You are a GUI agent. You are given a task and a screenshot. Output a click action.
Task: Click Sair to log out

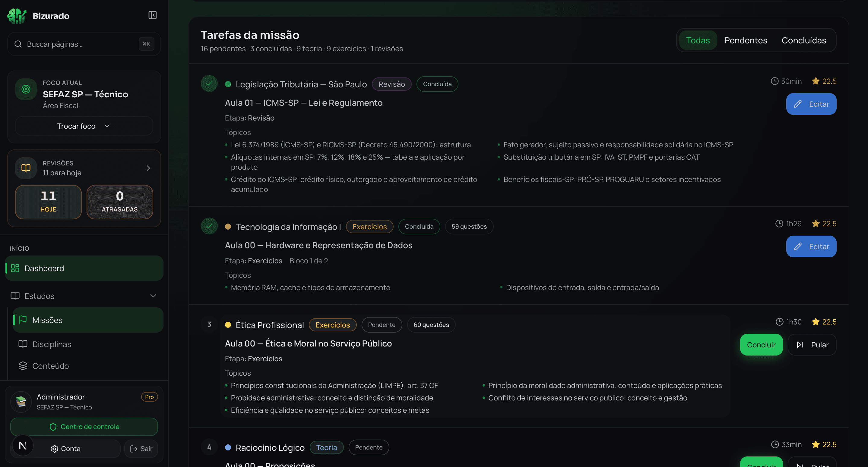[x=141, y=449]
